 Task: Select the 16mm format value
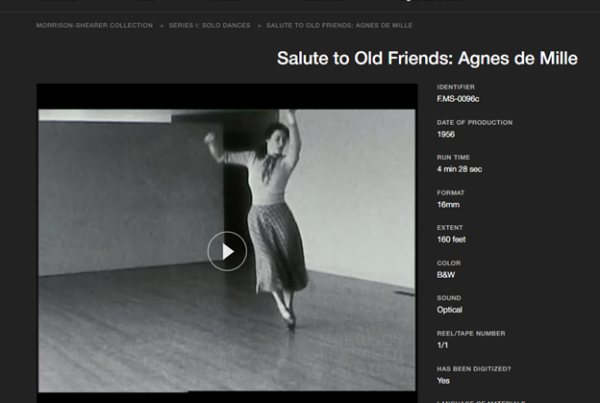[x=449, y=204]
